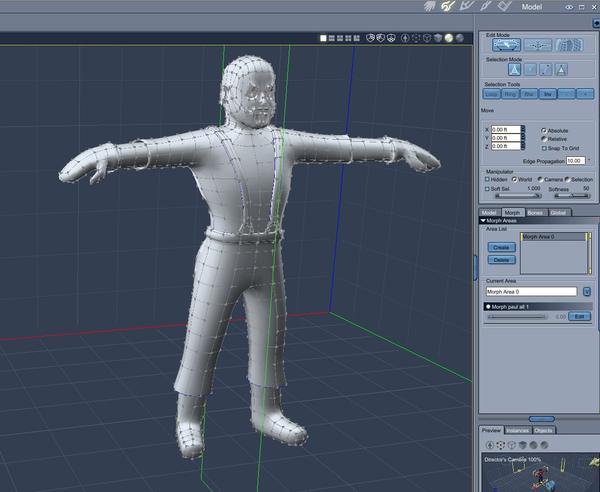The image size is (600, 492).
Task: Click the third working plane shield icon
Action: [391, 38]
